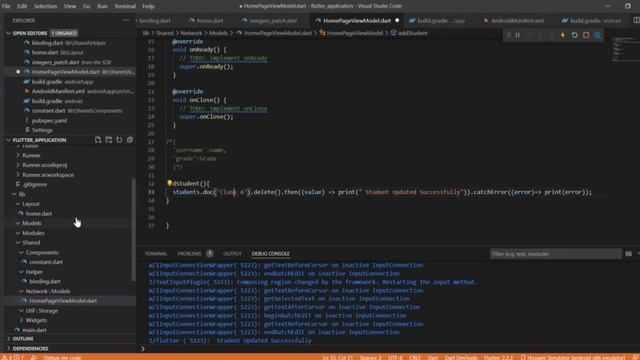Open the Help menu
640x360 pixels.
(x=148, y=6)
